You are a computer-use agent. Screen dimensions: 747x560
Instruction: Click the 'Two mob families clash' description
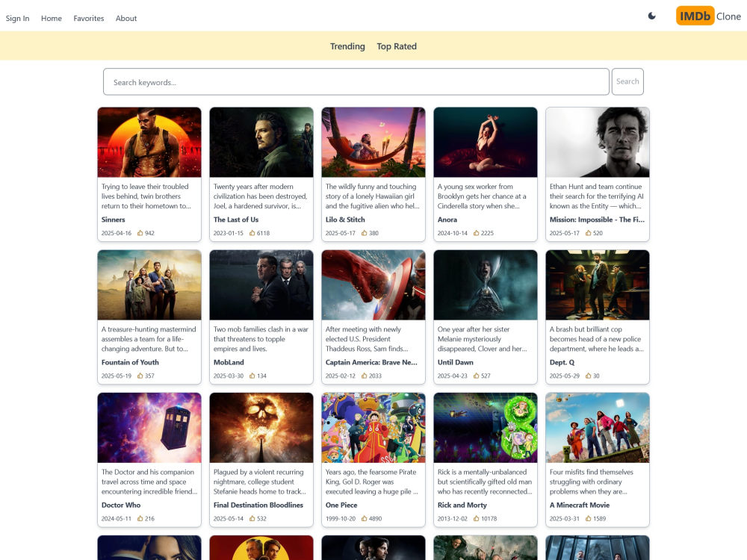pos(261,339)
